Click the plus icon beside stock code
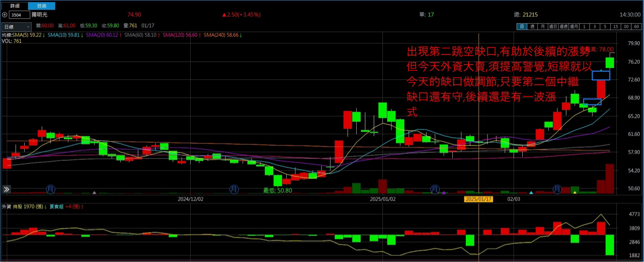 (5, 15)
